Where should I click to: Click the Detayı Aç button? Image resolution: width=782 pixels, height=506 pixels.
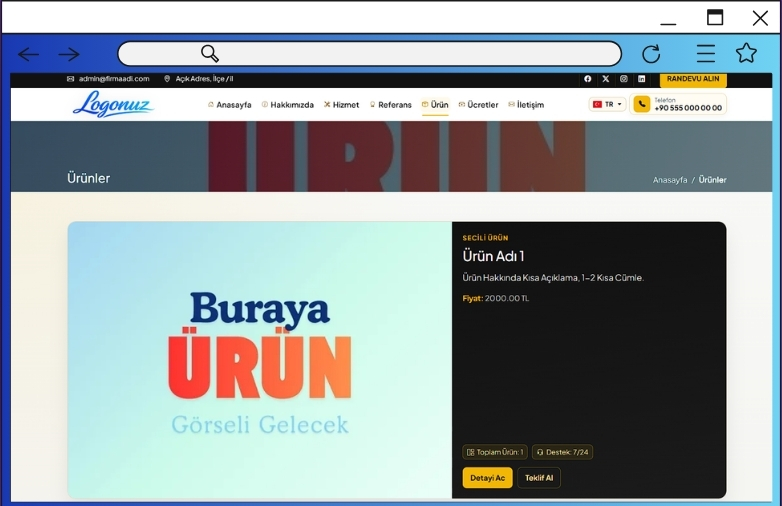pos(487,478)
